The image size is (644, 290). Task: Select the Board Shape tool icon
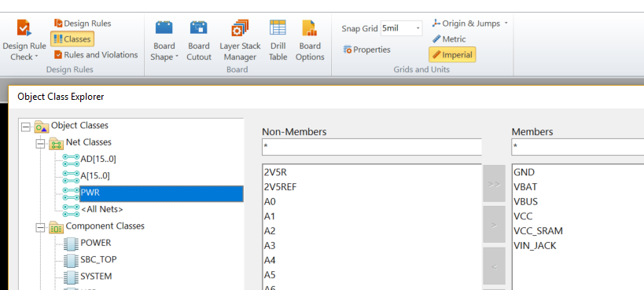(164, 28)
